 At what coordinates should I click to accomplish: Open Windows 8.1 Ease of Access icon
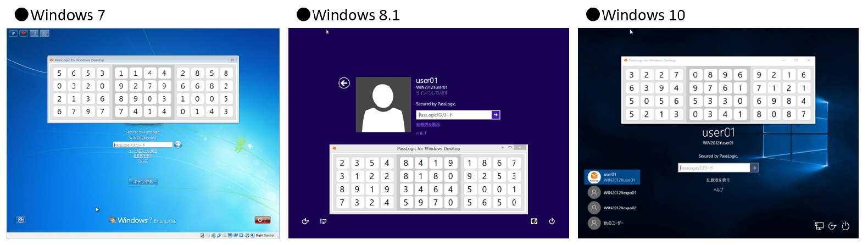pos(305,221)
